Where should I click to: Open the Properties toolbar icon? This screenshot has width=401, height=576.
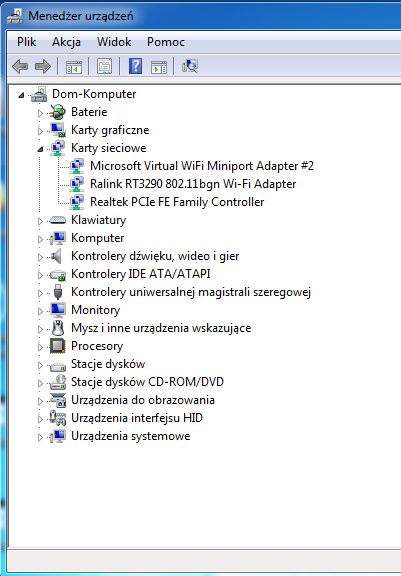(x=104, y=66)
